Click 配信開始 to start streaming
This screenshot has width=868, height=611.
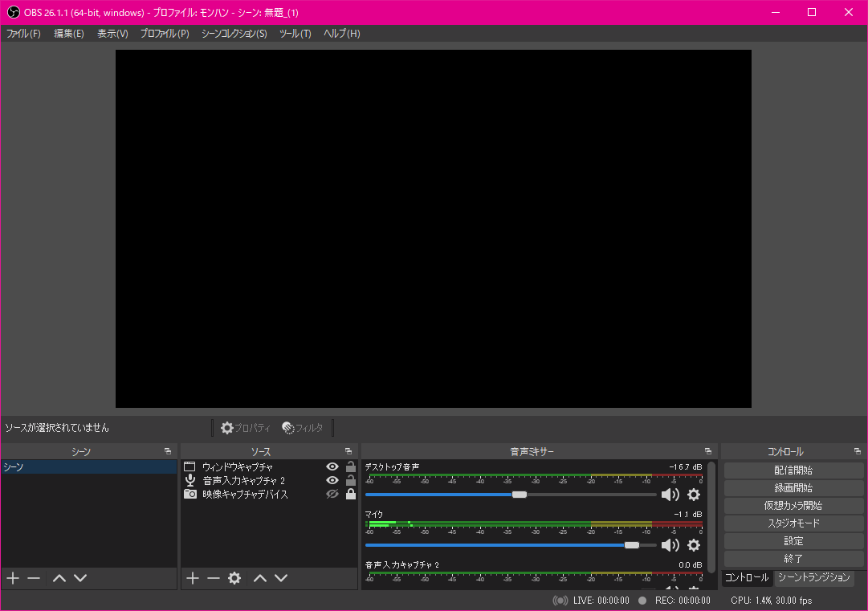point(793,470)
